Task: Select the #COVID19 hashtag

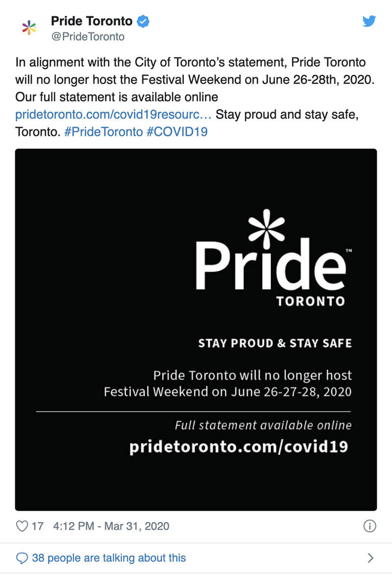Action: pyautogui.click(x=177, y=132)
